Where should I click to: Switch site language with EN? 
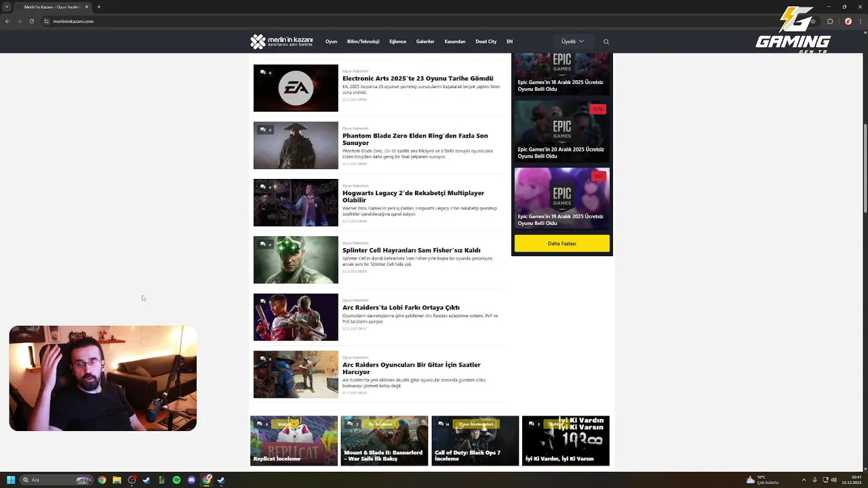[509, 41]
